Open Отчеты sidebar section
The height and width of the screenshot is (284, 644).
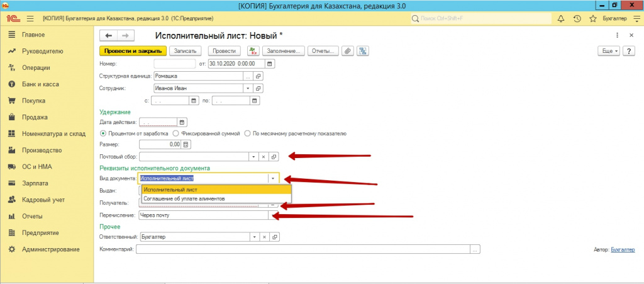tap(32, 216)
